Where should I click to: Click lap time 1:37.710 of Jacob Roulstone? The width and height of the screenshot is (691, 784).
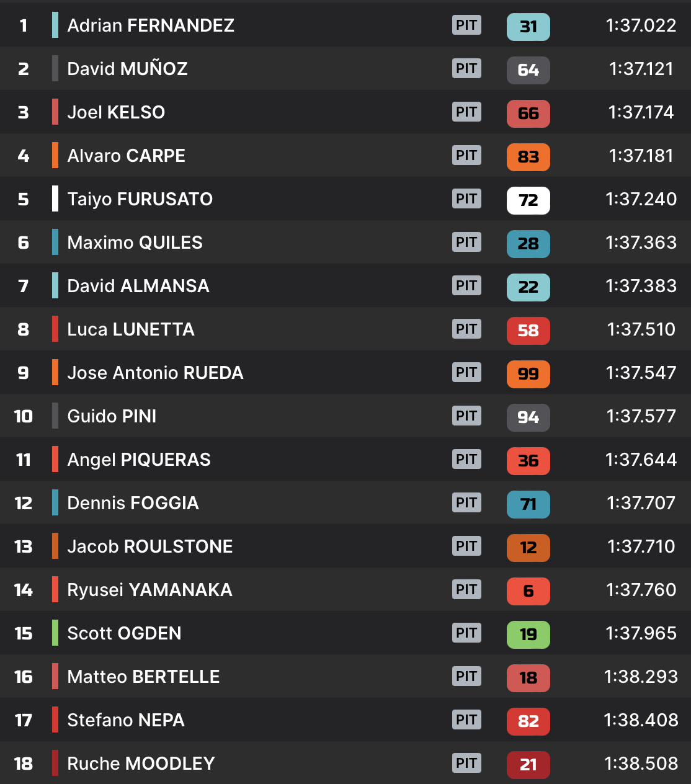click(641, 546)
